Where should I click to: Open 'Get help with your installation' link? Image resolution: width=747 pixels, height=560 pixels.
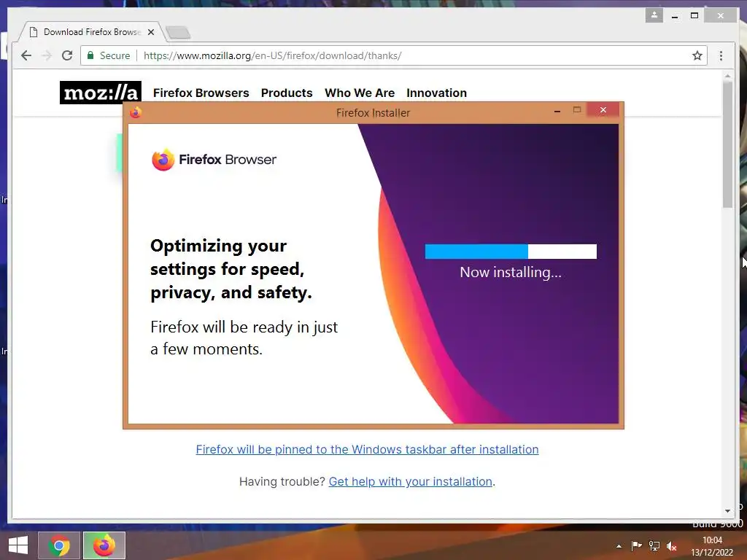click(x=410, y=481)
